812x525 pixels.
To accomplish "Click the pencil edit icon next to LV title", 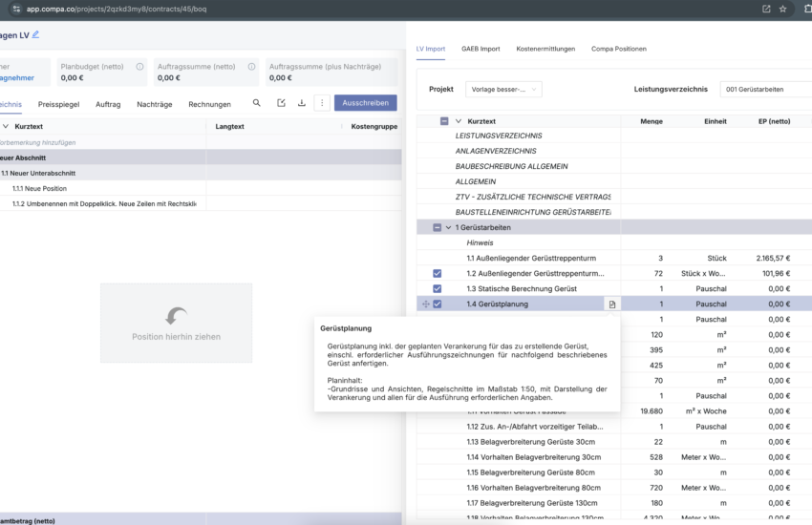I will pos(35,34).
